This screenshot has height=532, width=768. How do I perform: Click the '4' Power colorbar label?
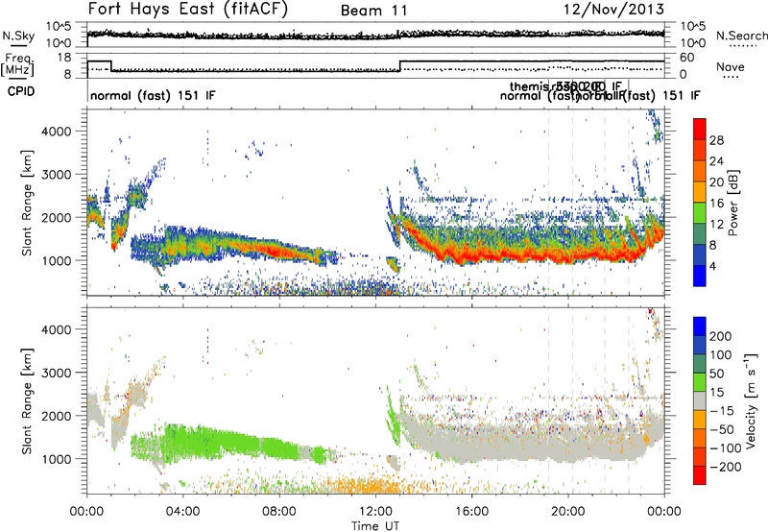tap(712, 266)
